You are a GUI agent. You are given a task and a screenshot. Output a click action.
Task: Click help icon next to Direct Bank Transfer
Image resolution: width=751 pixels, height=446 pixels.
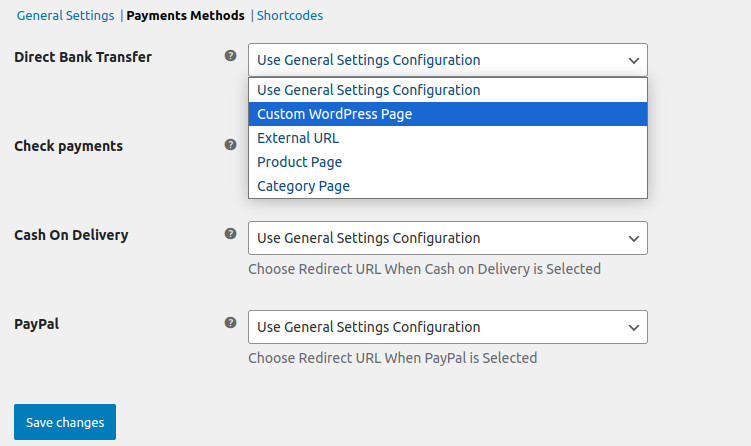pyautogui.click(x=231, y=57)
